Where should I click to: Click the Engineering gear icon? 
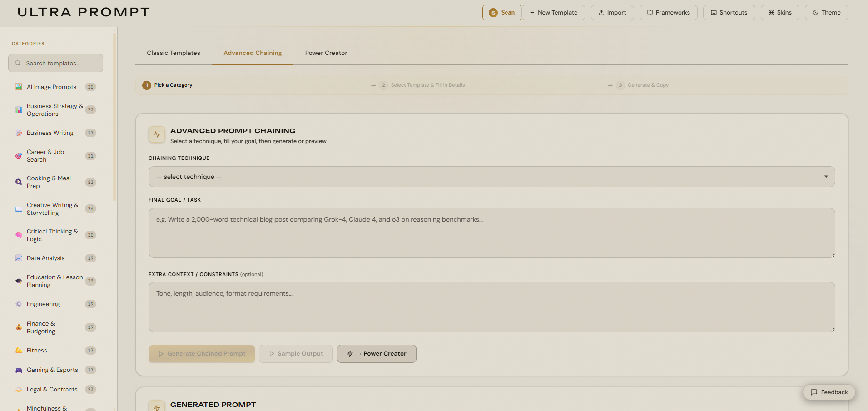(x=19, y=304)
